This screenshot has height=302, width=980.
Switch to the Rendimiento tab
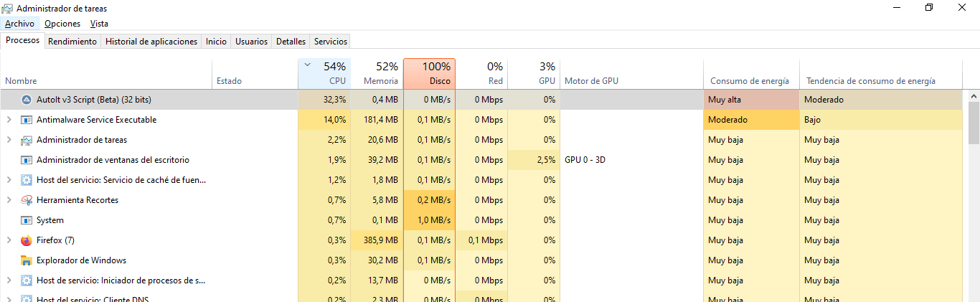[72, 42]
